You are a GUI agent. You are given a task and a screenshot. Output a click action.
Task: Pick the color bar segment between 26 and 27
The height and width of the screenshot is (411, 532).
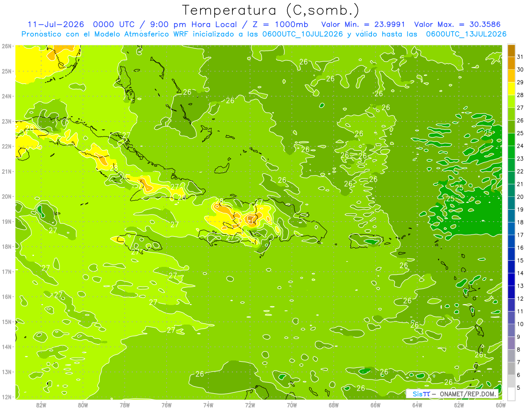tap(511, 114)
